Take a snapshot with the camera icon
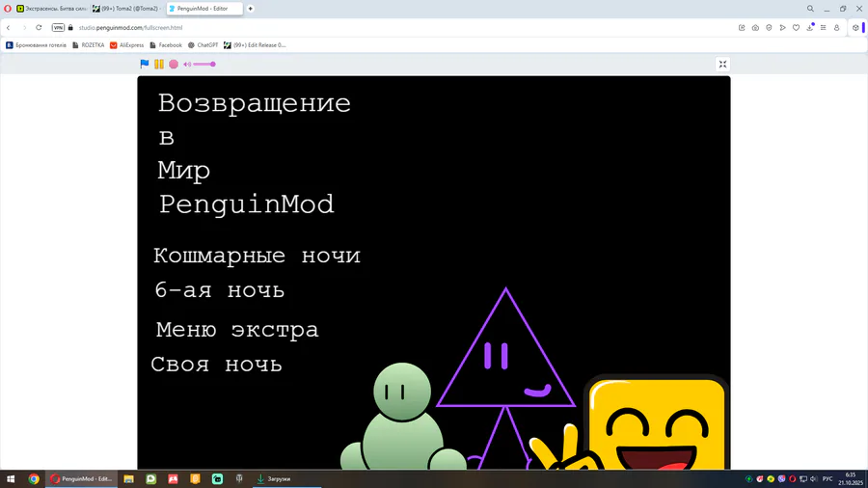The image size is (868, 488). [755, 28]
